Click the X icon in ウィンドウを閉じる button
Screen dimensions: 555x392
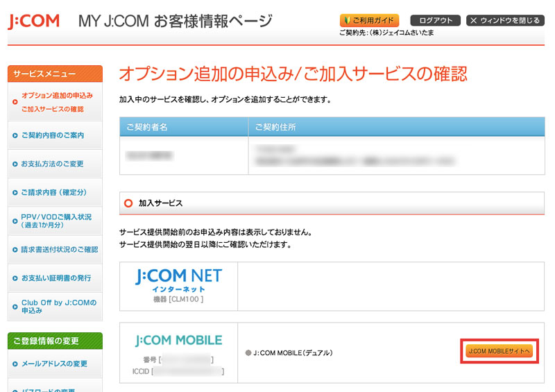(x=474, y=21)
